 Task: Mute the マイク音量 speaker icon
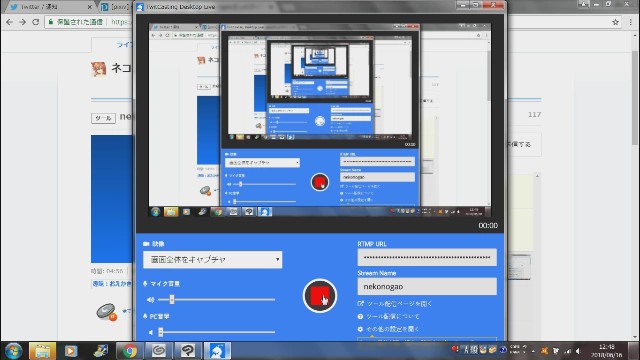click(151, 300)
